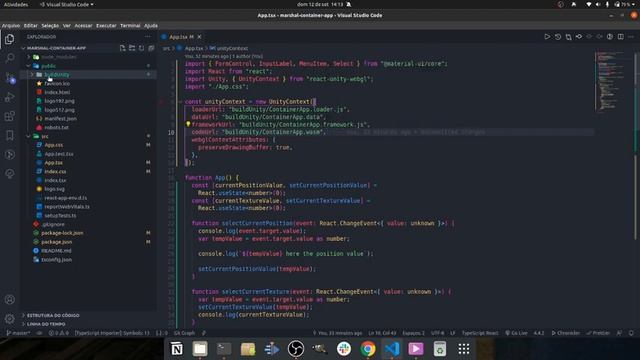Click the editor vertical scrollbar
Viewport: 640px width, 360px height.
[636, 147]
